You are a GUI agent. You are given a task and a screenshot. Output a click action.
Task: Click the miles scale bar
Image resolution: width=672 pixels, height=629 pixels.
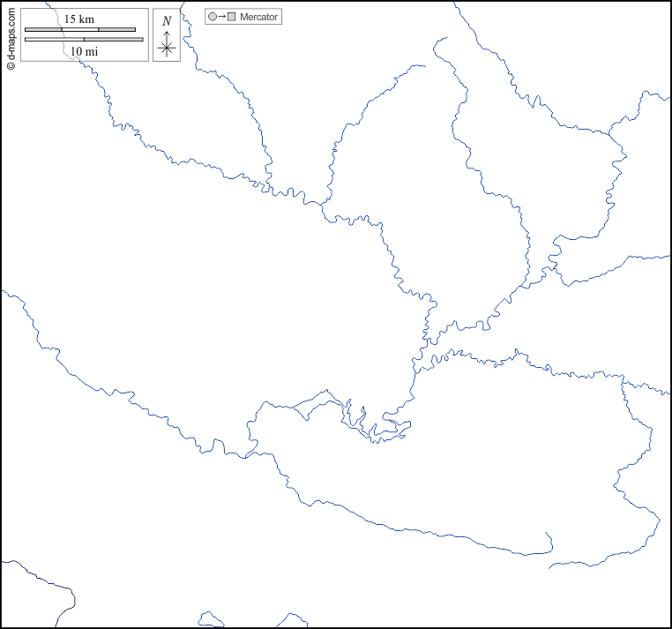click(x=84, y=40)
